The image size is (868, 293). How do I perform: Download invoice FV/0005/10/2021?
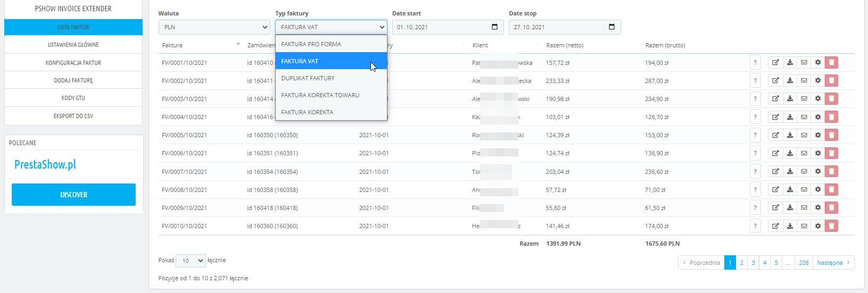tap(790, 135)
